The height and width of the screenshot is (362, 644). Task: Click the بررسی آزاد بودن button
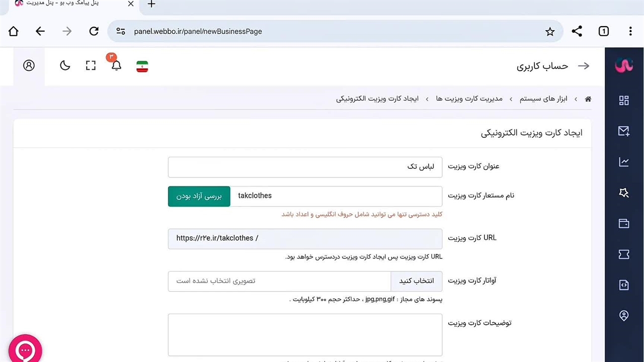point(199,196)
